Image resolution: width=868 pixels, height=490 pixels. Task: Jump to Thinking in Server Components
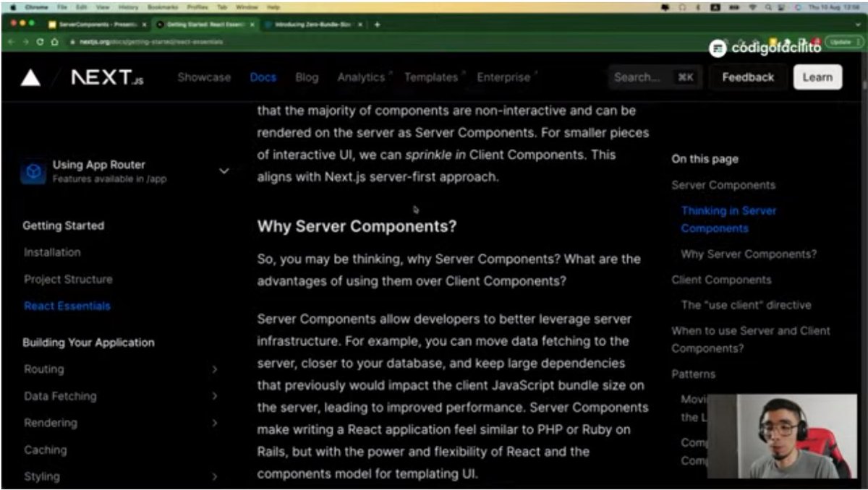[728, 220]
